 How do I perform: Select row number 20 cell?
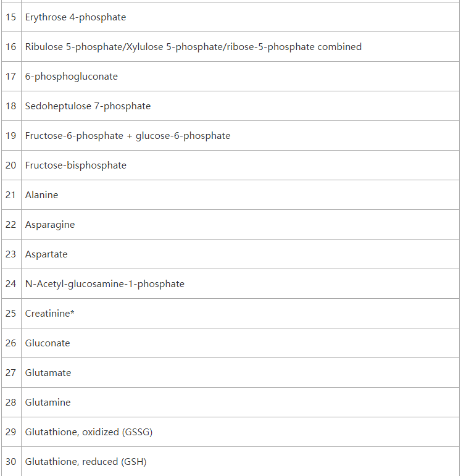(x=11, y=165)
